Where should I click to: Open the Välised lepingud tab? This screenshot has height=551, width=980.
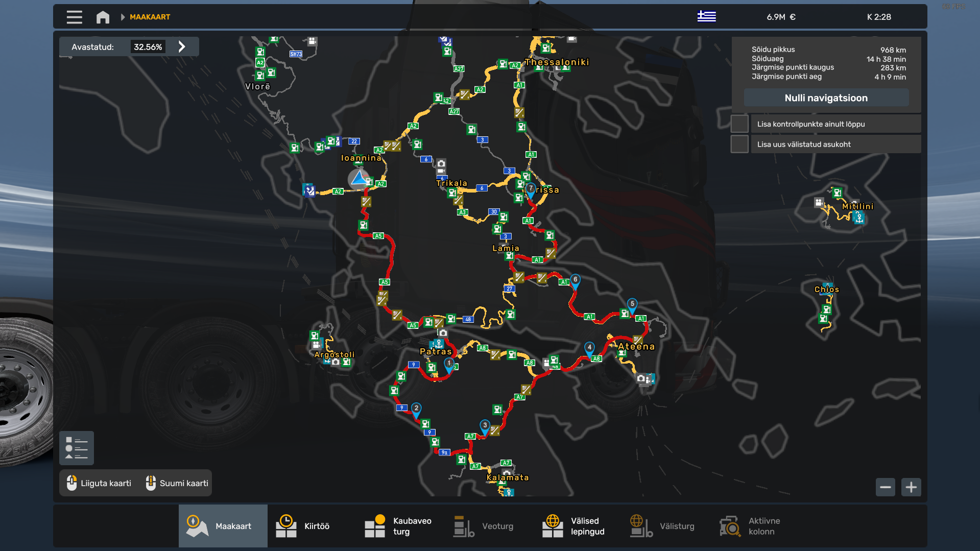579,526
